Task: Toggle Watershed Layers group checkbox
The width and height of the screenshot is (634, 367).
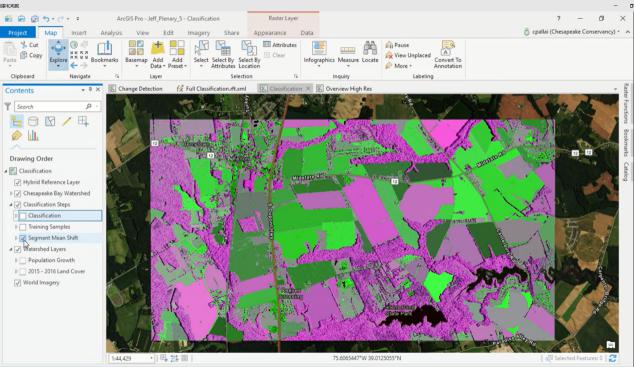Action: (17, 249)
